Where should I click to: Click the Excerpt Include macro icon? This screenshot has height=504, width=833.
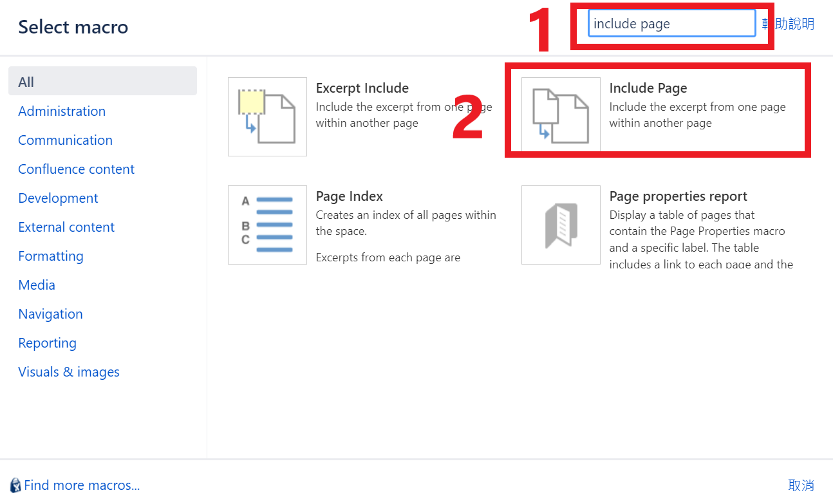pos(267,117)
